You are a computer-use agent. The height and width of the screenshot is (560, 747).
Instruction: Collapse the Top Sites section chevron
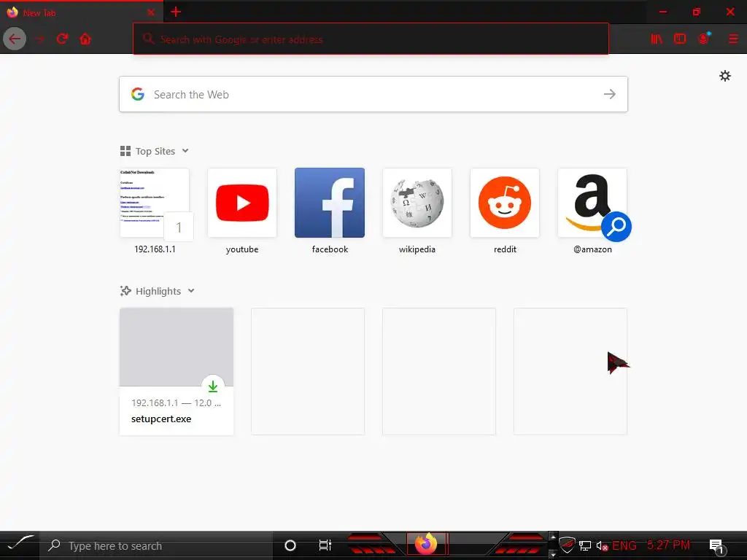click(185, 151)
